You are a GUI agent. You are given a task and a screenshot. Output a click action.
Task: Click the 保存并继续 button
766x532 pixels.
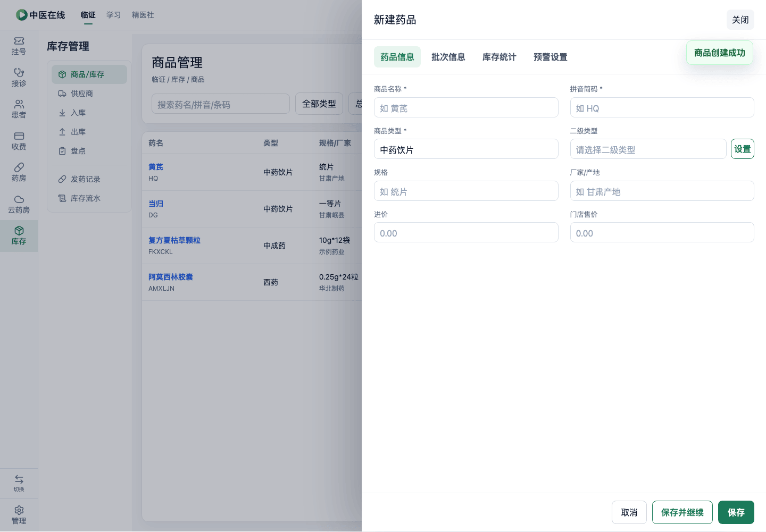(x=682, y=512)
